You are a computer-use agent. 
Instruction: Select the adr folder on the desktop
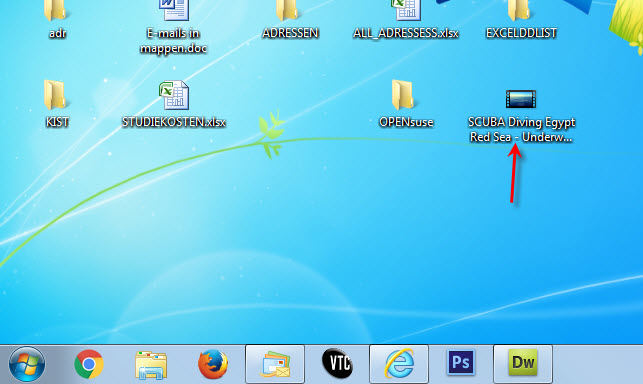[x=55, y=11]
